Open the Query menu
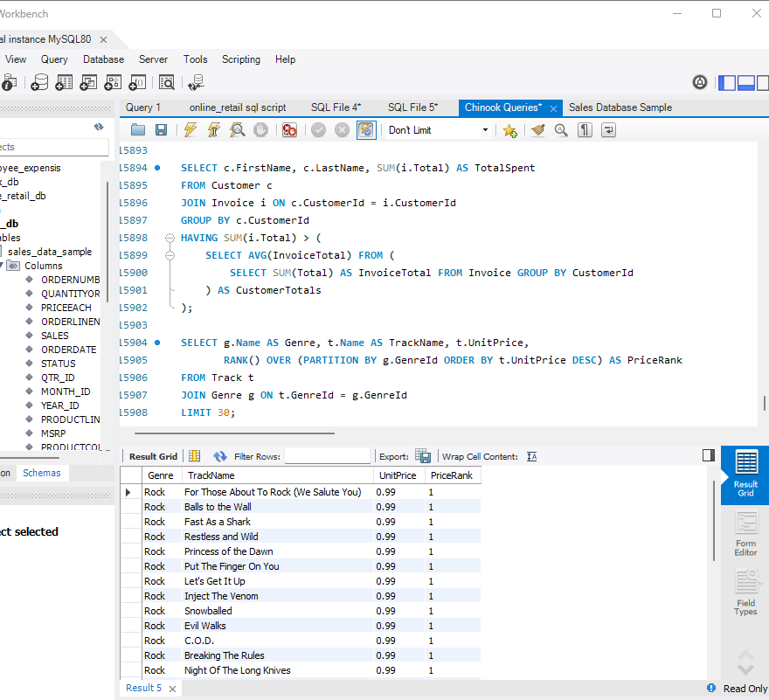Screen dimensions: 769x700 tap(54, 59)
